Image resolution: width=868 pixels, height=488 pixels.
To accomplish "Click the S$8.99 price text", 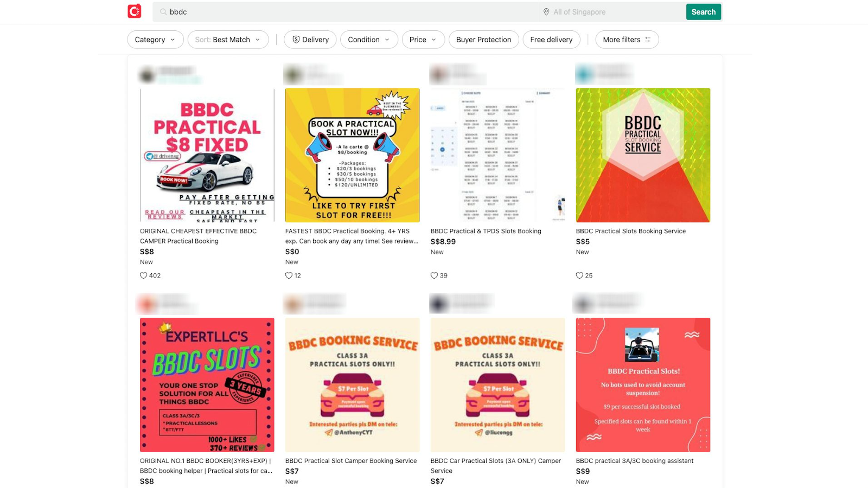I will (443, 242).
